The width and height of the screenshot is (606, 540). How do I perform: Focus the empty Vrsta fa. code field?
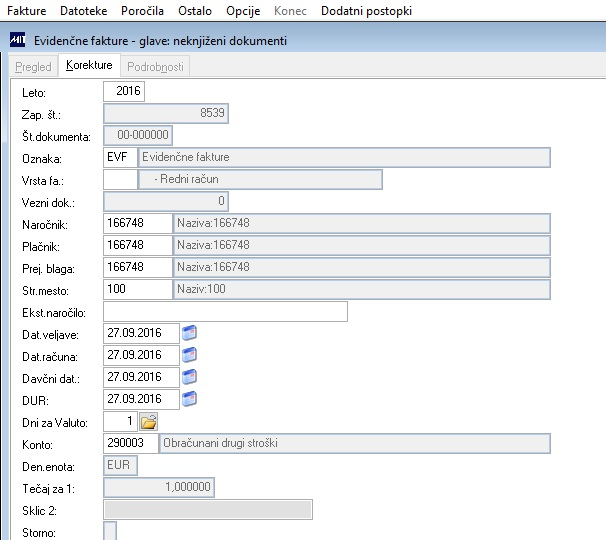click(120, 179)
